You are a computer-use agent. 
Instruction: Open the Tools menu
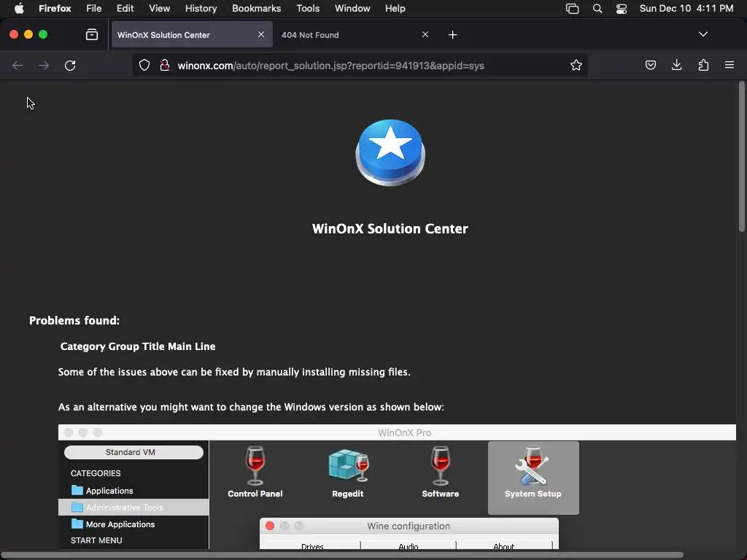point(308,8)
